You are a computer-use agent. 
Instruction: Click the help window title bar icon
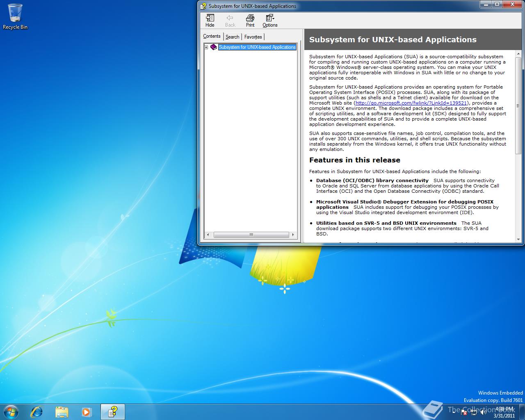click(x=203, y=6)
